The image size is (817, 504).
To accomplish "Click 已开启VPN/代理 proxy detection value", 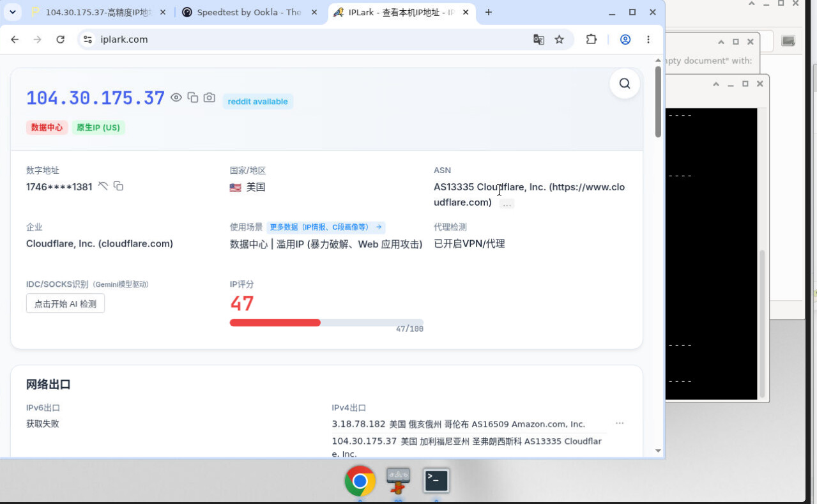I will pyautogui.click(x=470, y=243).
